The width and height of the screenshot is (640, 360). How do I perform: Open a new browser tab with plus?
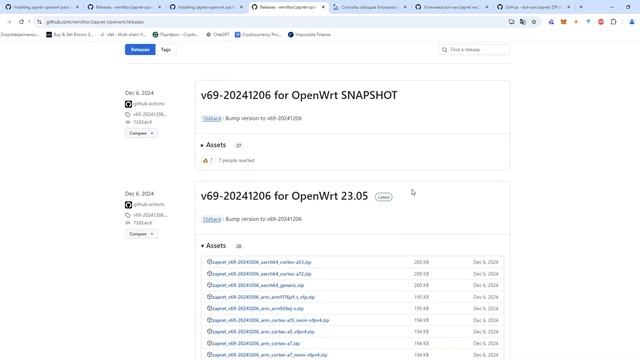[x=581, y=7]
